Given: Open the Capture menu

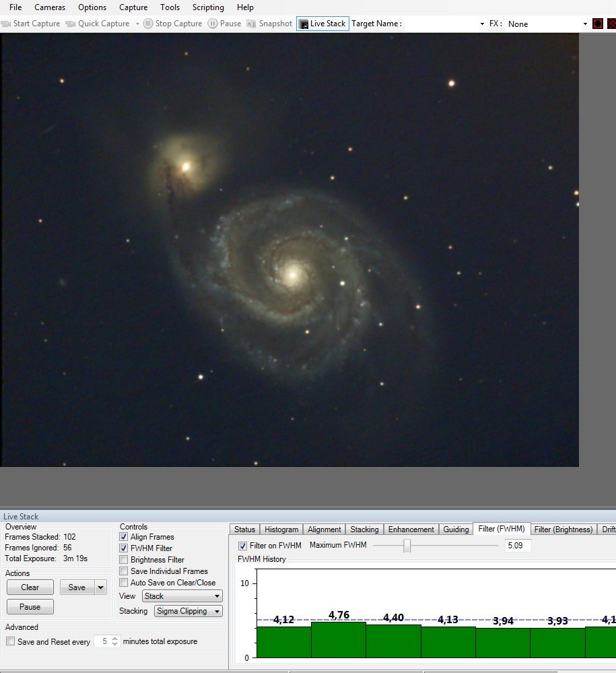Looking at the screenshot, I should [x=133, y=7].
